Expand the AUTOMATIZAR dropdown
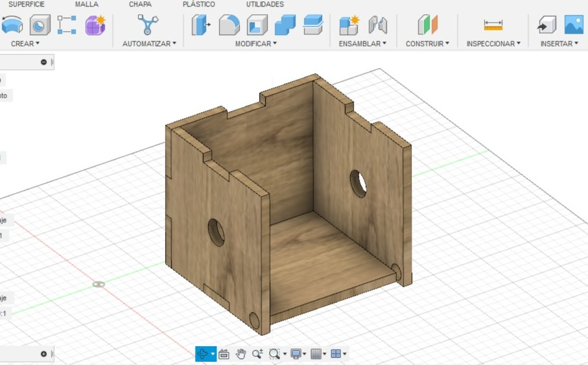 (x=149, y=43)
